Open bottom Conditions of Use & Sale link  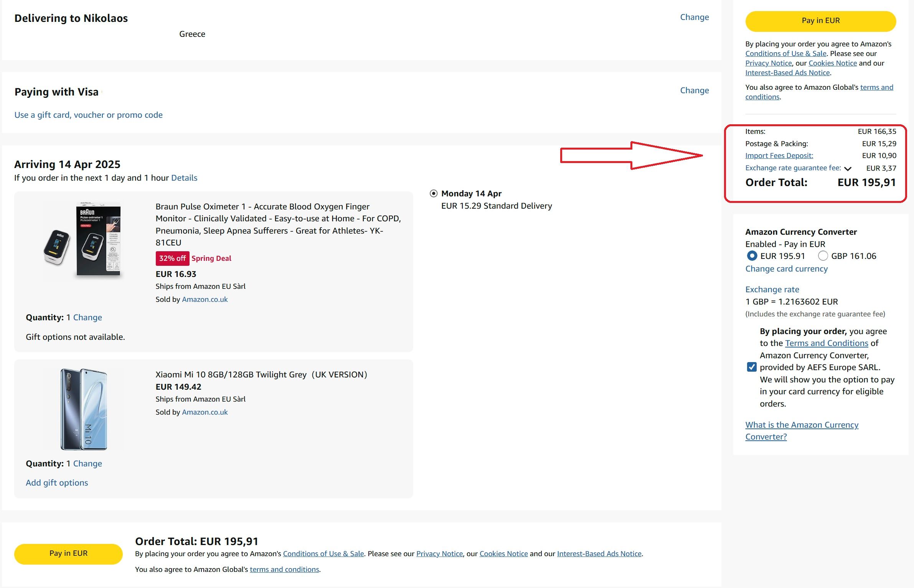click(323, 554)
